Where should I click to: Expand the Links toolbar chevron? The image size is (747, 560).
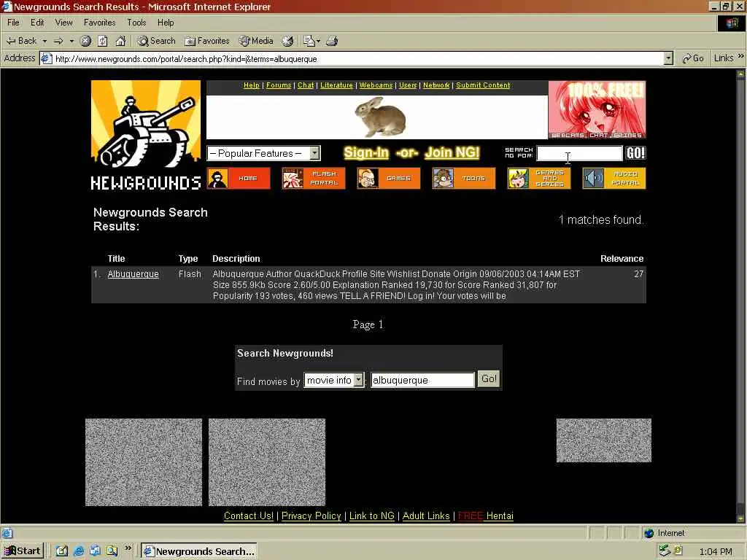pos(740,56)
